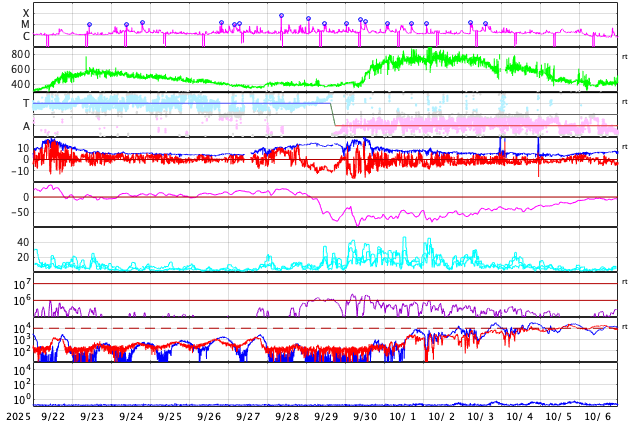Click the 10/ 6 date label
The width and height of the screenshot is (634, 424).
click(x=598, y=416)
